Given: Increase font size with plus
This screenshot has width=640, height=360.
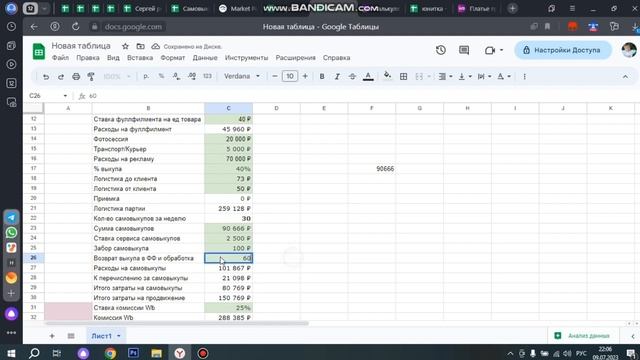Looking at the screenshot, I should [x=305, y=76].
